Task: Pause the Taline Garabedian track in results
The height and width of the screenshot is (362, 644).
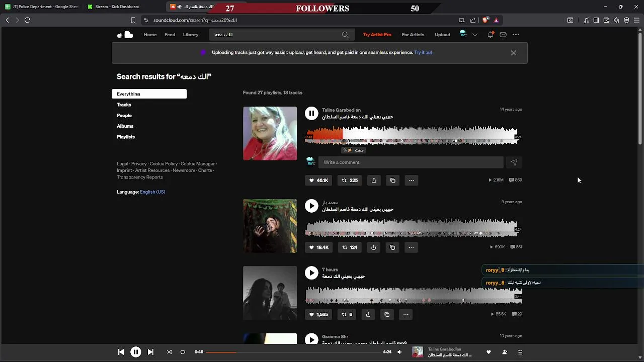Action: tap(311, 114)
